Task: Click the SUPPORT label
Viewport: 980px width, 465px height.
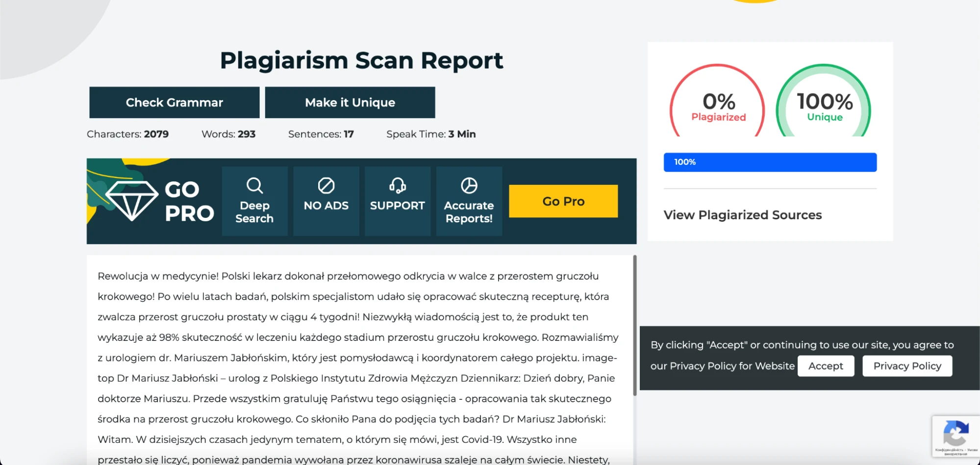Action: coord(398,206)
